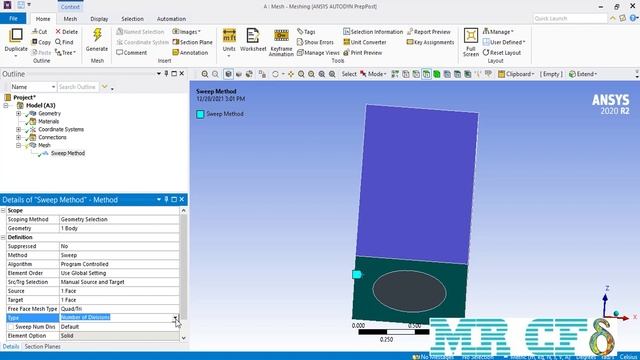Reset the window layout
The height and width of the screenshot is (360, 640).
point(502,53)
